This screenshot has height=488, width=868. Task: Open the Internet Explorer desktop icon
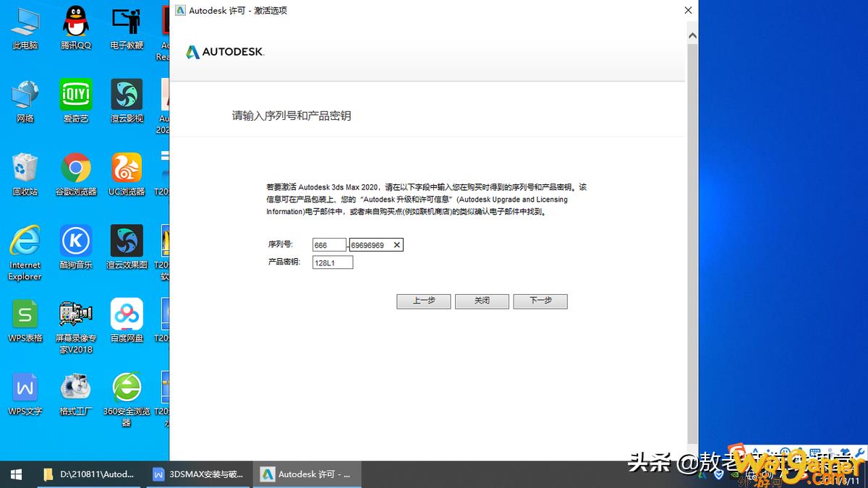click(25, 252)
